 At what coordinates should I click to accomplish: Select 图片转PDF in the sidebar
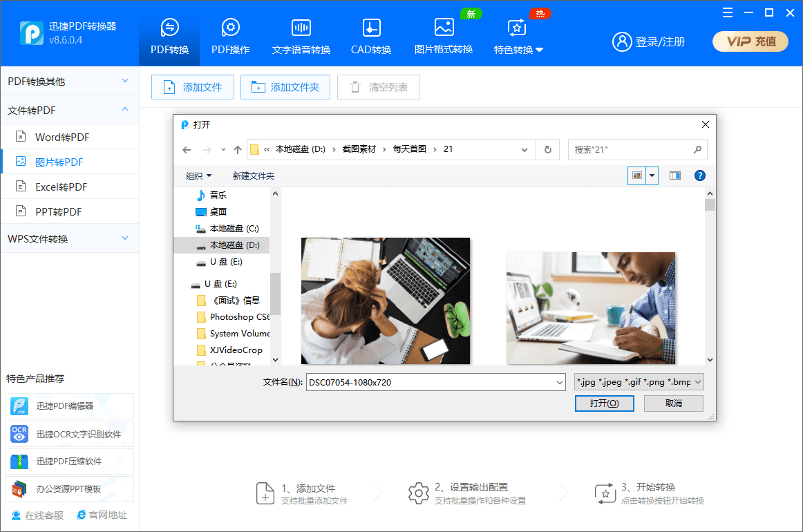(x=70, y=162)
